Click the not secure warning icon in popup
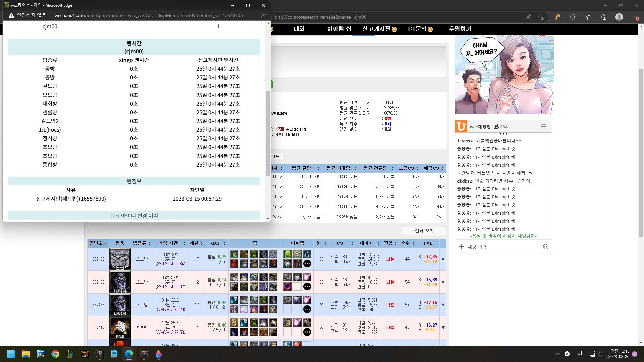Screen dimensions: 644x362 [x=11, y=15]
